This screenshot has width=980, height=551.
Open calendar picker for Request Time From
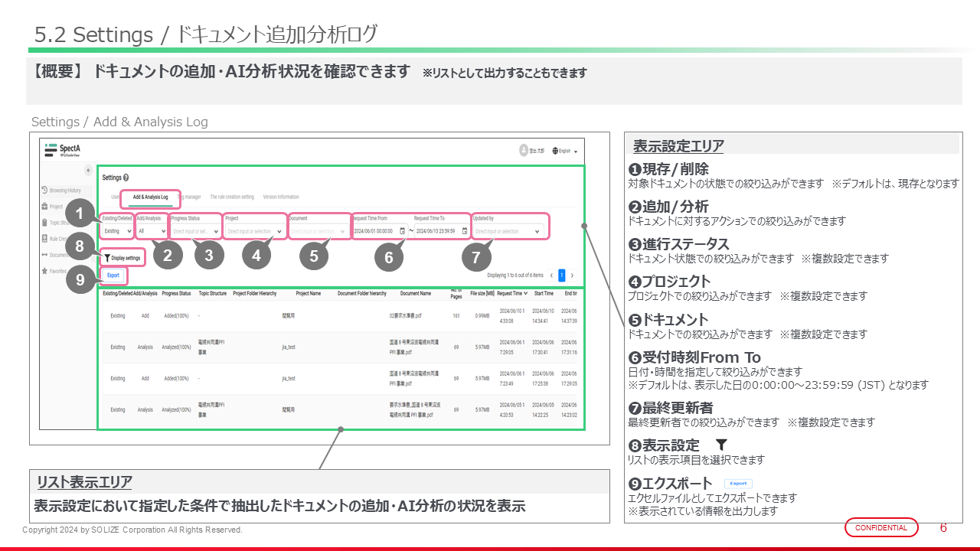(x=402, y=230)
